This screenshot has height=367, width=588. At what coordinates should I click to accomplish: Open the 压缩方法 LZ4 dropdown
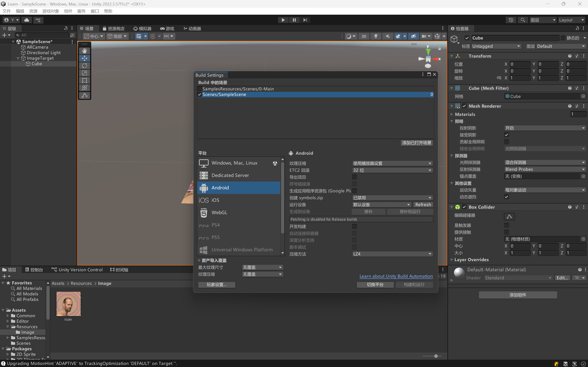pos(392,254)
